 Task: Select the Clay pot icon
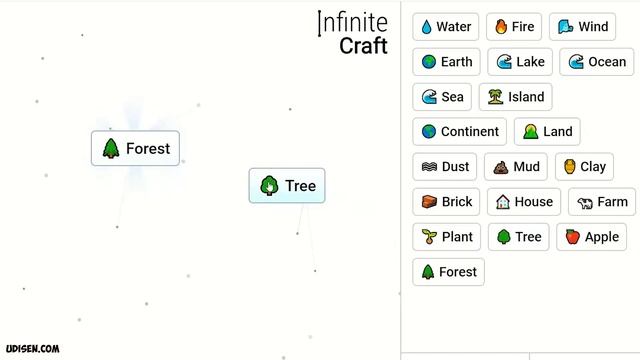[570, 167]
